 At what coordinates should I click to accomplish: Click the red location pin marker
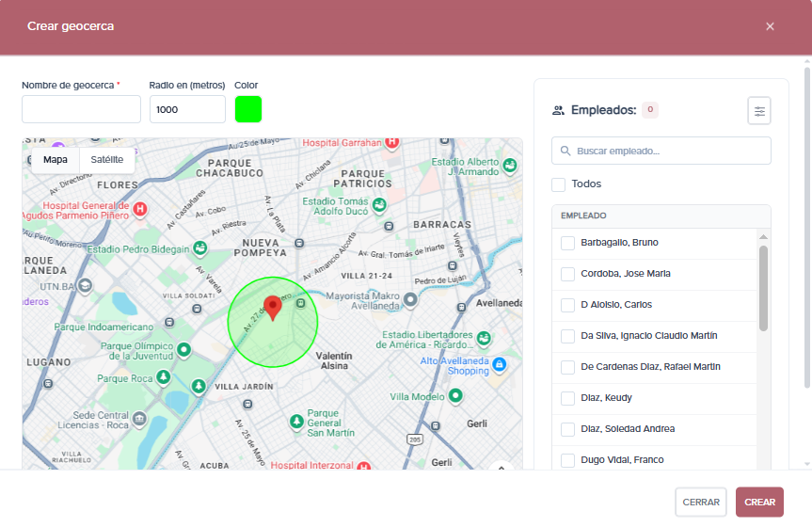click(273, 309)
